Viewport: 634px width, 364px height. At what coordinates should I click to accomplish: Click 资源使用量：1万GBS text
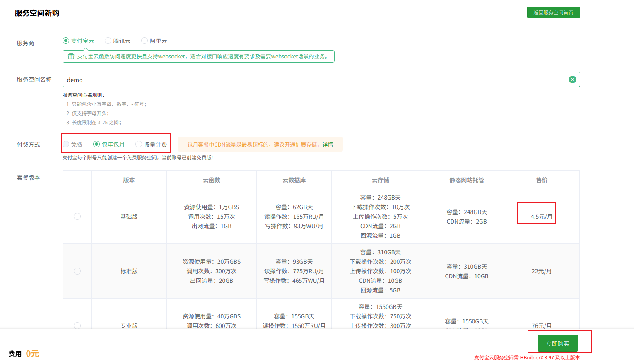pos(212,207)
